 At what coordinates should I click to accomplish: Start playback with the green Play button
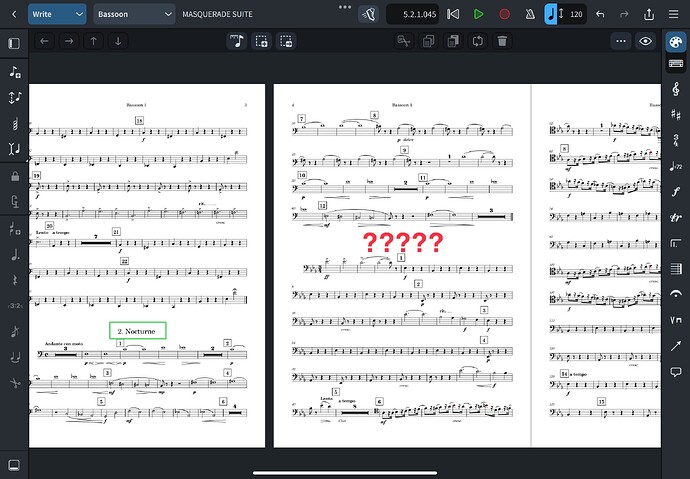pyautogui.click(x=478, y=14)
